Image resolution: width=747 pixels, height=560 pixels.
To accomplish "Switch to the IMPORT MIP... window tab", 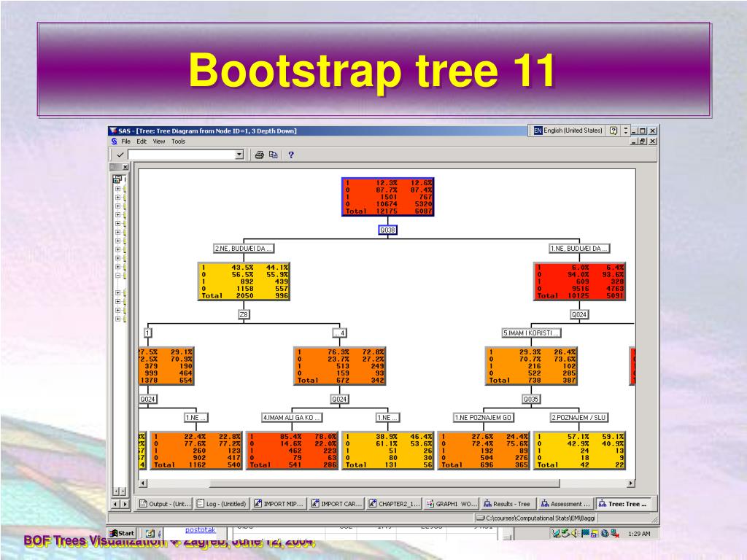I will pyautogui.click(x=279, y=504).
